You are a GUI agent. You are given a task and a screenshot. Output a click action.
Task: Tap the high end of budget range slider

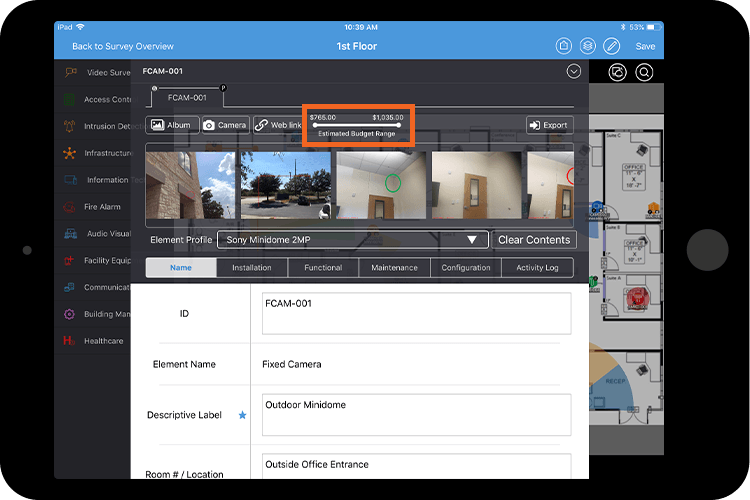[x=398, y=125]
